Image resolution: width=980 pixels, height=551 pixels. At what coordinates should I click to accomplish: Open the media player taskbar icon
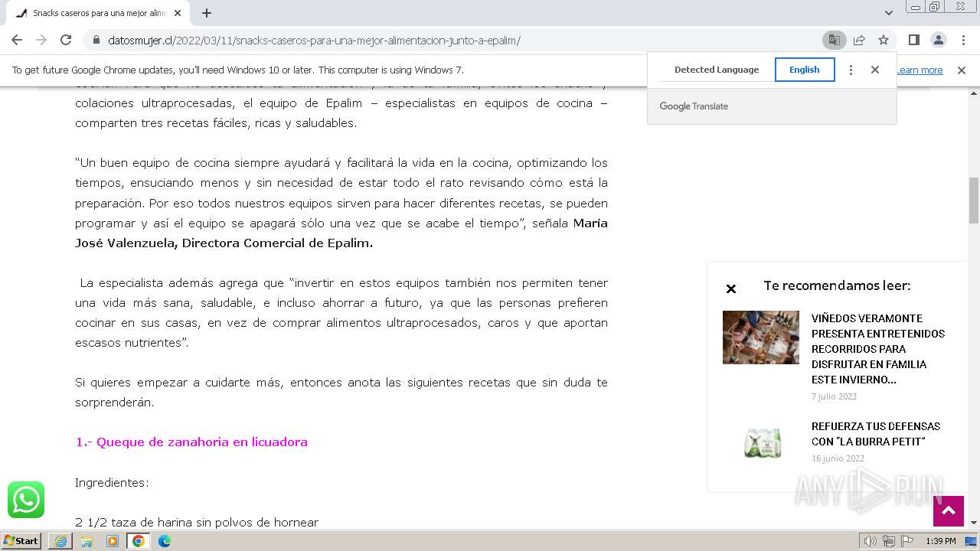tap(113, 541)
